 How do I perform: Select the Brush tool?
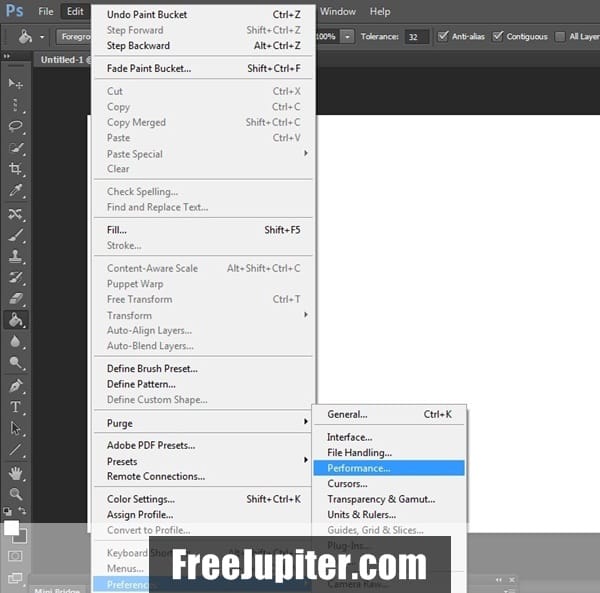point(15,235)
